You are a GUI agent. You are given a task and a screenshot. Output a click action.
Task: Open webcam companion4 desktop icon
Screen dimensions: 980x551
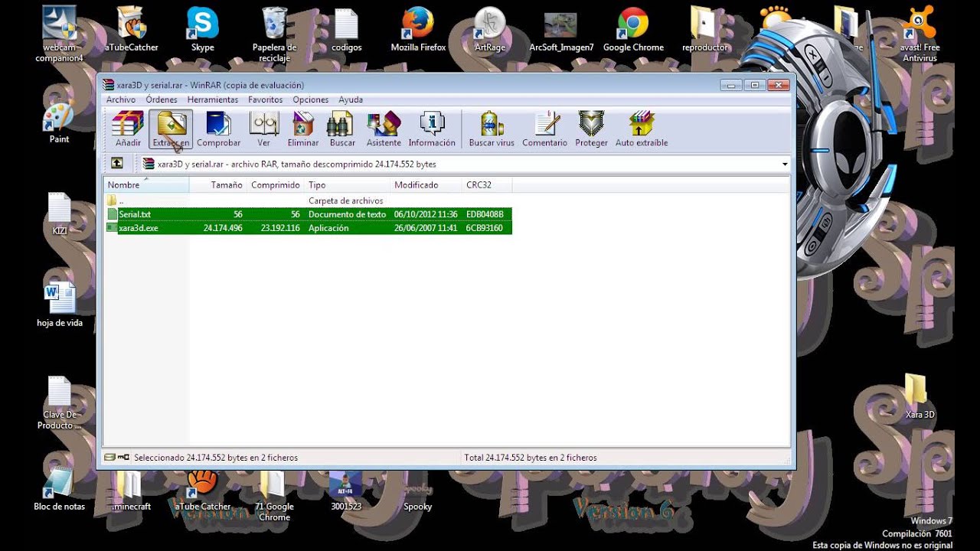[x=59, y=34]
